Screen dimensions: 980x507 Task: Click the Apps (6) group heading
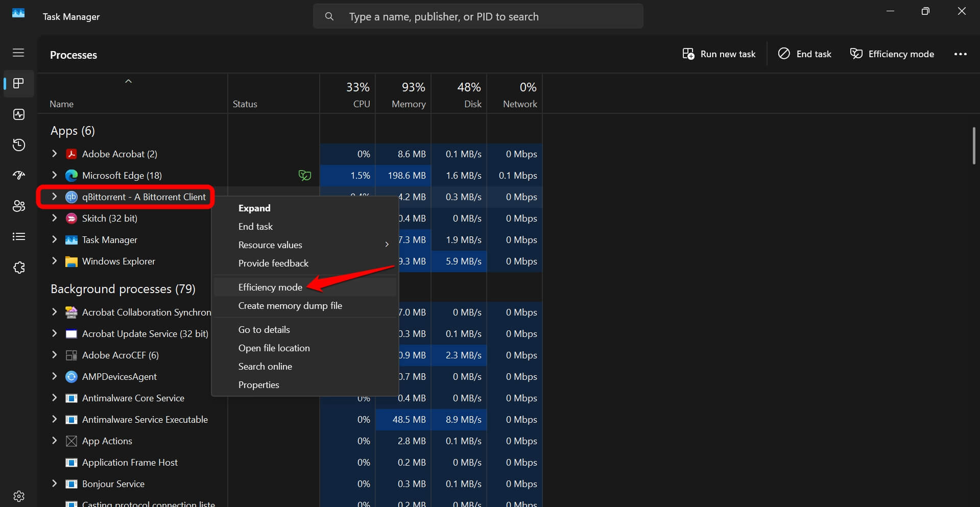[73, 131]
